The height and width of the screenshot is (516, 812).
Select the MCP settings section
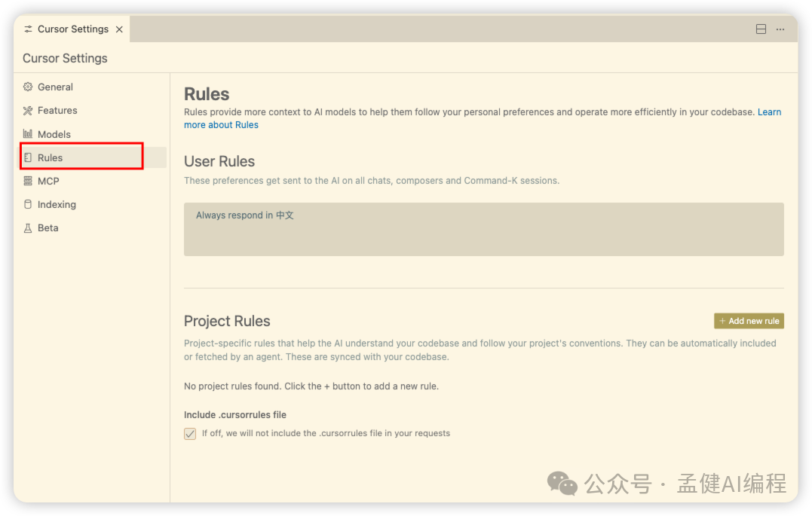93,181
